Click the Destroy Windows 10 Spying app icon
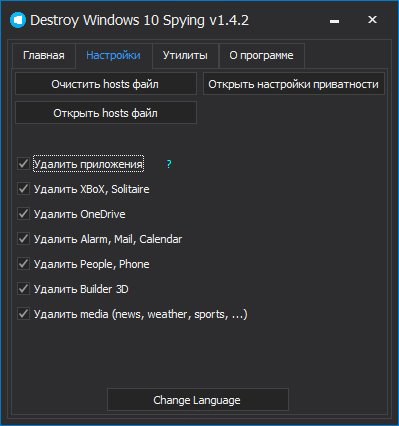 tap(18, 20)
